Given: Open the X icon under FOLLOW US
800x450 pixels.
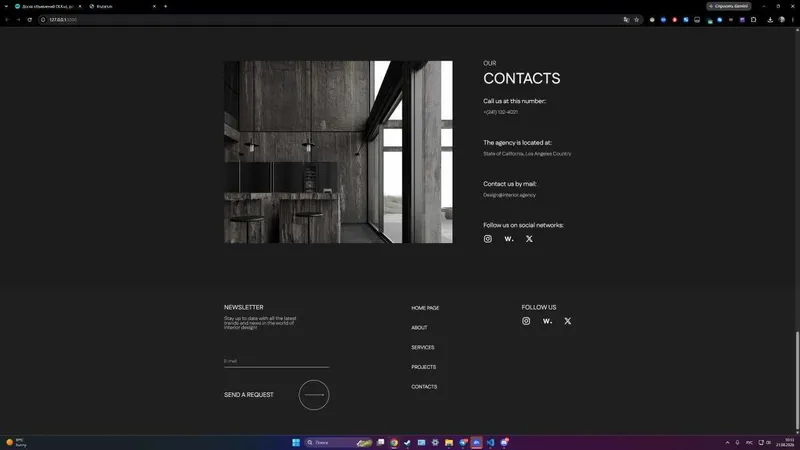Looking at the screenshot, I should (x=567, y=321).
